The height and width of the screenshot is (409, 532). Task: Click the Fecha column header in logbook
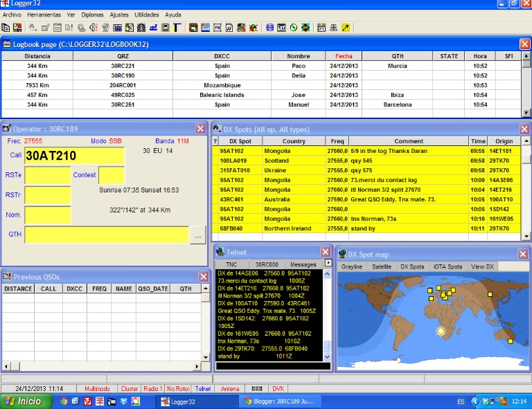(x=344, y=56)
